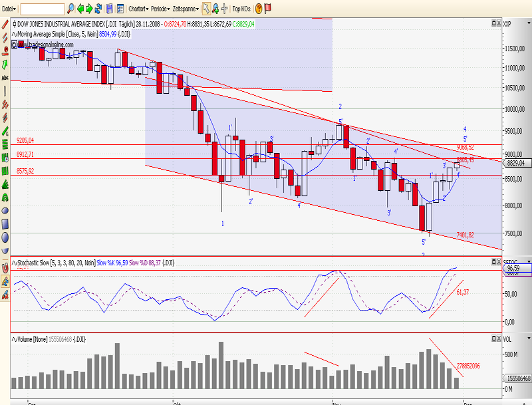The height and width of the screenshot is (405, 532).
Task: Select the Abc text annotation tool
Action: coord(5,78)
